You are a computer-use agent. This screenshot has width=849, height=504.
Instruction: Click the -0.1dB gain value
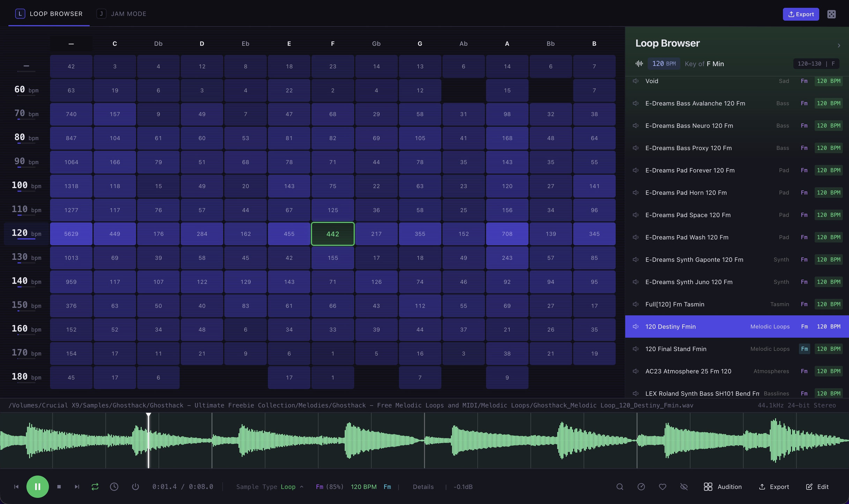click(x=463, y=487)
